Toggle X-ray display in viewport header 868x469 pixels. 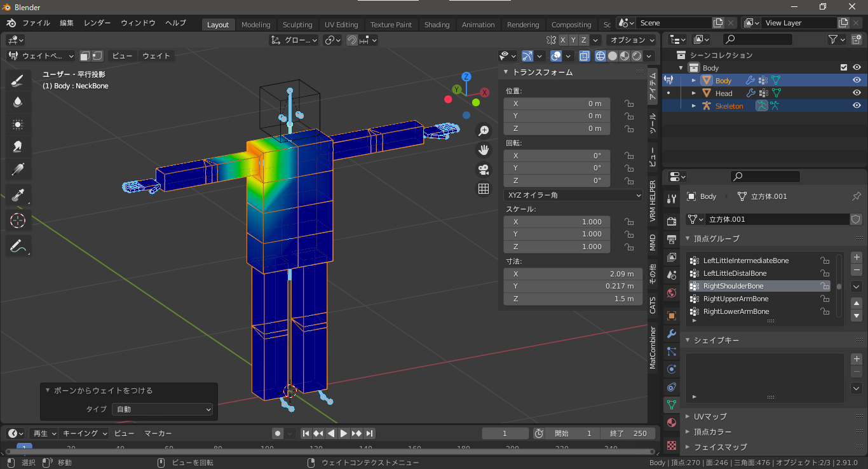tap(585, 56)
